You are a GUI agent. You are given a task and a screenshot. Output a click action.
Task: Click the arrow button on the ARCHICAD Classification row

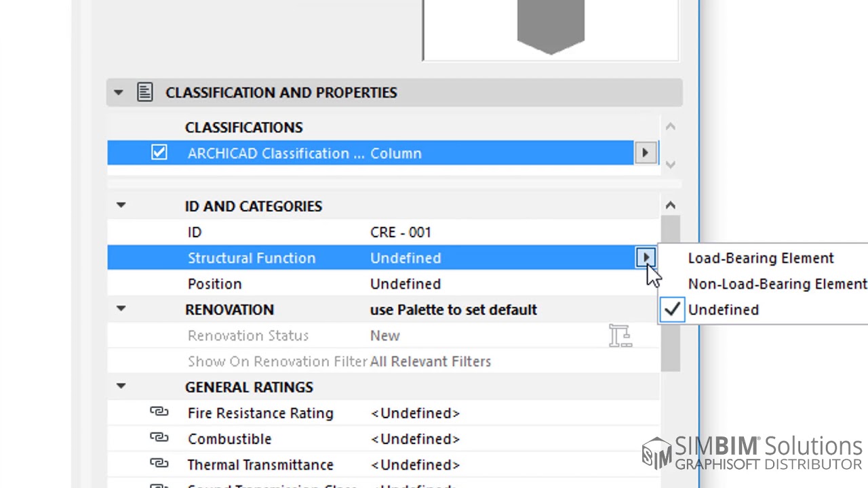click(645, 153)
